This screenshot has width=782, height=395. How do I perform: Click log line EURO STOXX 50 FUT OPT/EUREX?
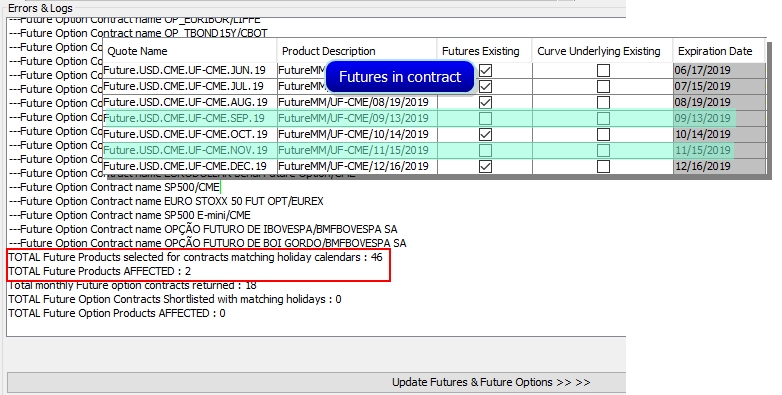pyautogui.click(x=166, y=201)
